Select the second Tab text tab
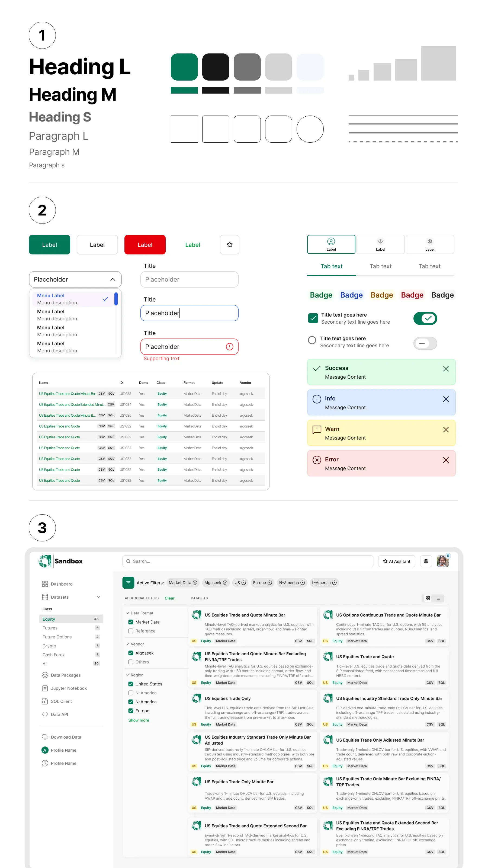The image size is (488, 868). coord(380,266)
